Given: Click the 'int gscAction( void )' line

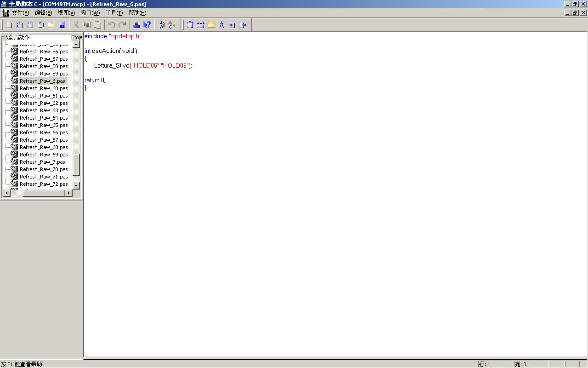Looking at the screenshot, I should (111, 51).
